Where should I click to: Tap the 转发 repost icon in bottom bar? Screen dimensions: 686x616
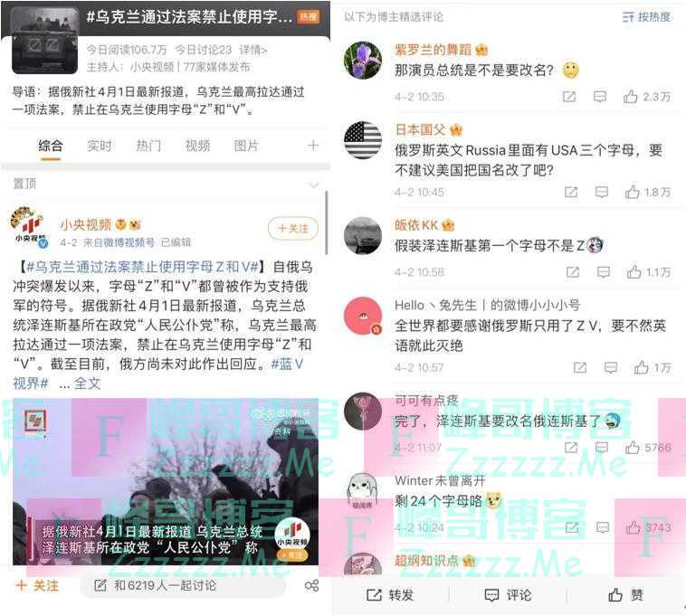pyautogui.click(x=374, y=595)
